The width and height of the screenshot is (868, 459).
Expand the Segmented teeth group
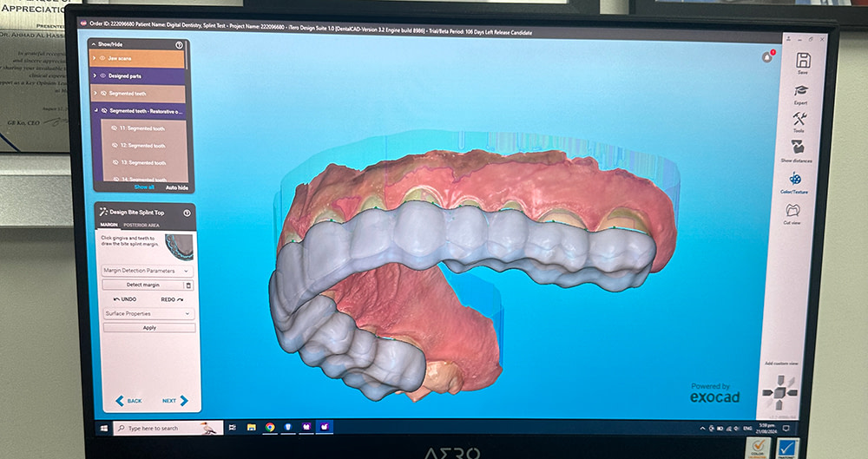[x=95, y=93]
